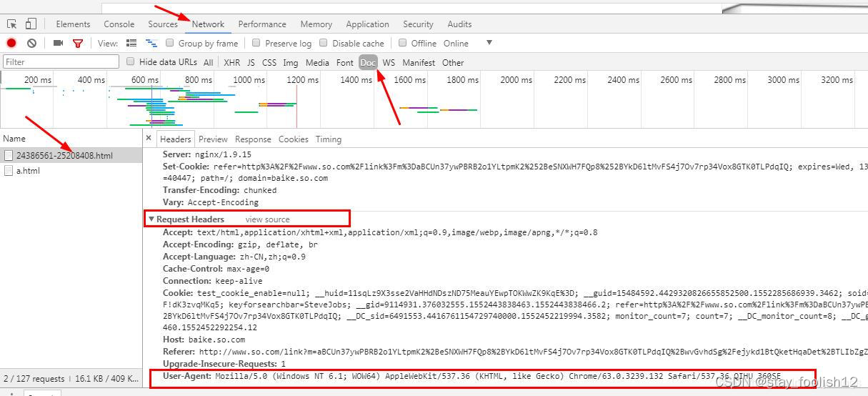
Task: Open the Memory tab
Action: [316, 24]
